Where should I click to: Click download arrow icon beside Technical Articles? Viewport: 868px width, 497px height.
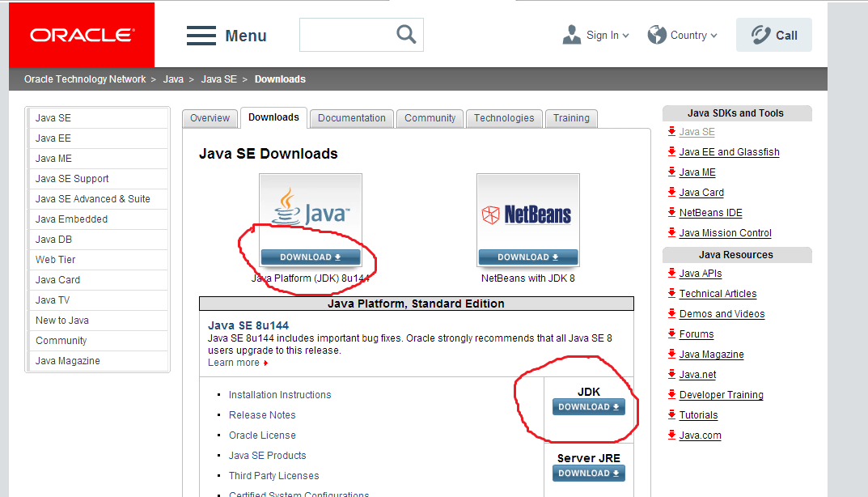(671, 293)
